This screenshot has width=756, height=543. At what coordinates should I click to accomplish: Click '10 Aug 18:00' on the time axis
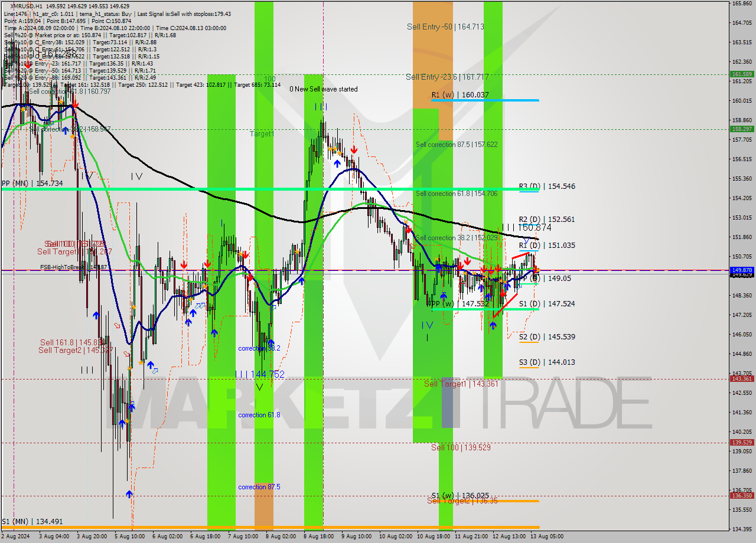click(x=432, y=537)
